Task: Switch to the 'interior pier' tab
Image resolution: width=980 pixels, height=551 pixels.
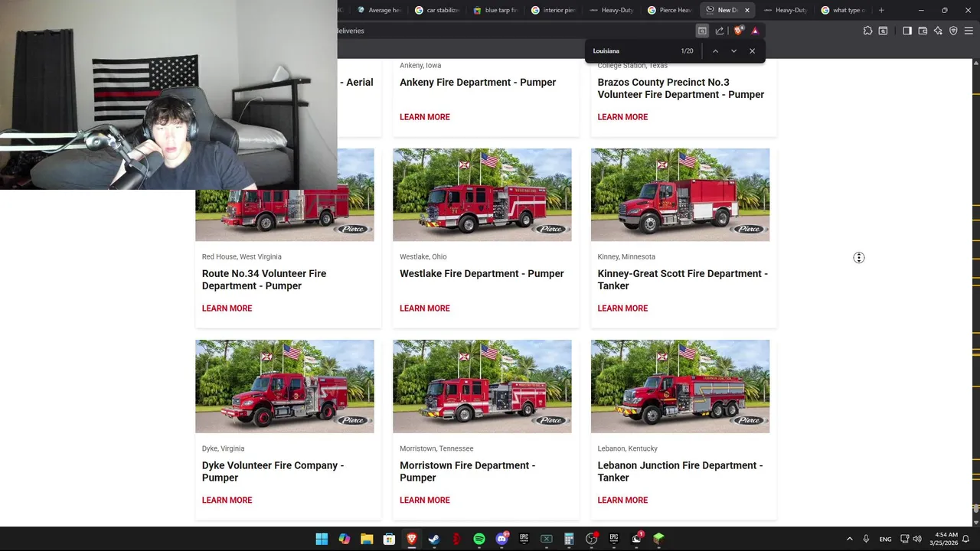Action: pyautogui.click(x=553, y=10)
